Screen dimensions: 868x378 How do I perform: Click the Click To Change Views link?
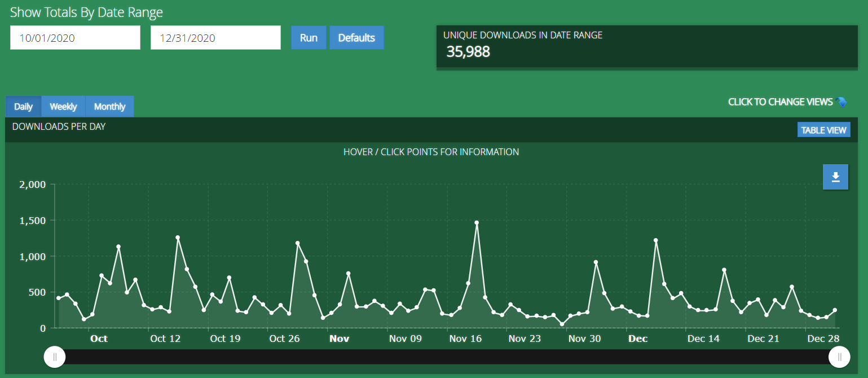(x=780, y=102)
